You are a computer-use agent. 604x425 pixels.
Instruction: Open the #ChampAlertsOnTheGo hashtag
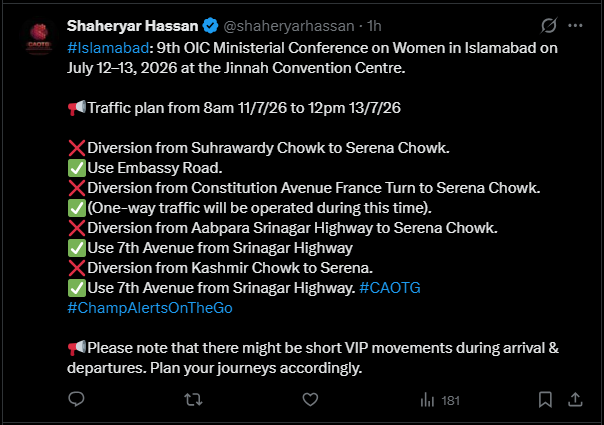[x=150, y=308]
